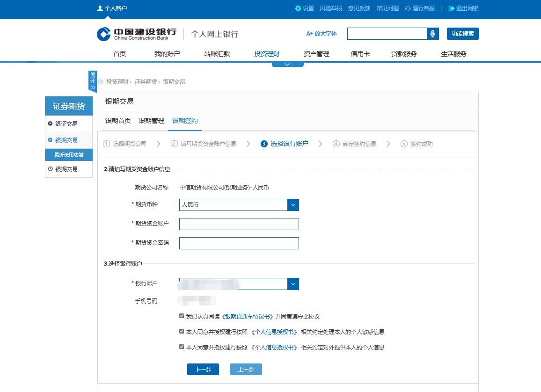Select the 银期签约 tab
The height and width of the screenshot is (392, 541).
(x=185, y=121)
